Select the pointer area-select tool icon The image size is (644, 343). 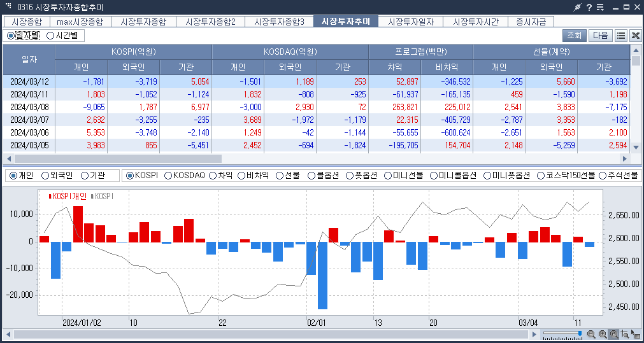tap(635, 334)
